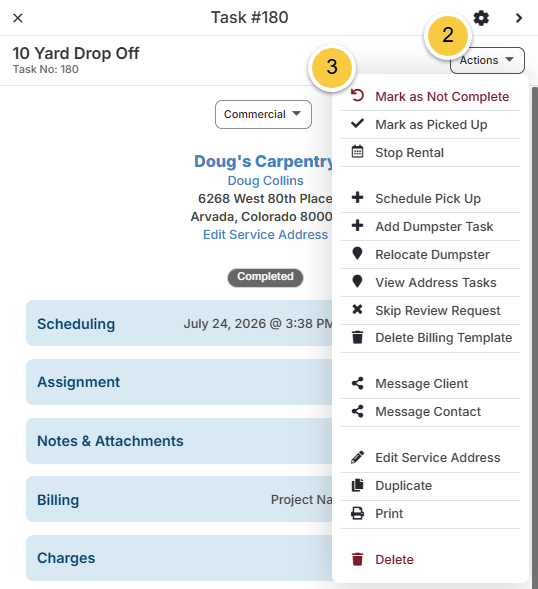Click Edit Service Address link under address
The image size is (538, 589).
click(266, 234)
